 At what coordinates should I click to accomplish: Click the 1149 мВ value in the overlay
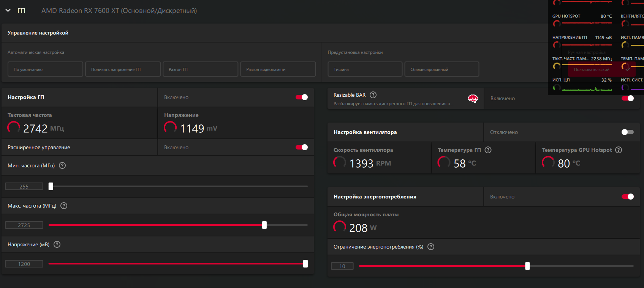603,38
